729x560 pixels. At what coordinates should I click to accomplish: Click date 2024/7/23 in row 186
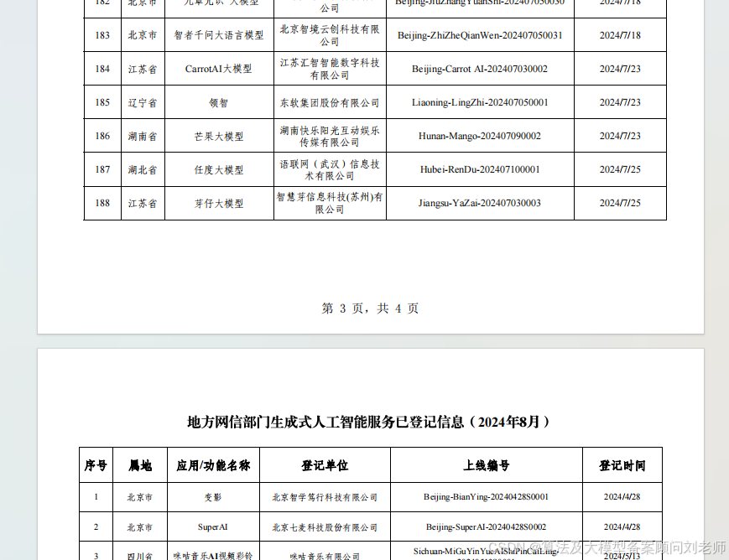(x=620, y=136)
